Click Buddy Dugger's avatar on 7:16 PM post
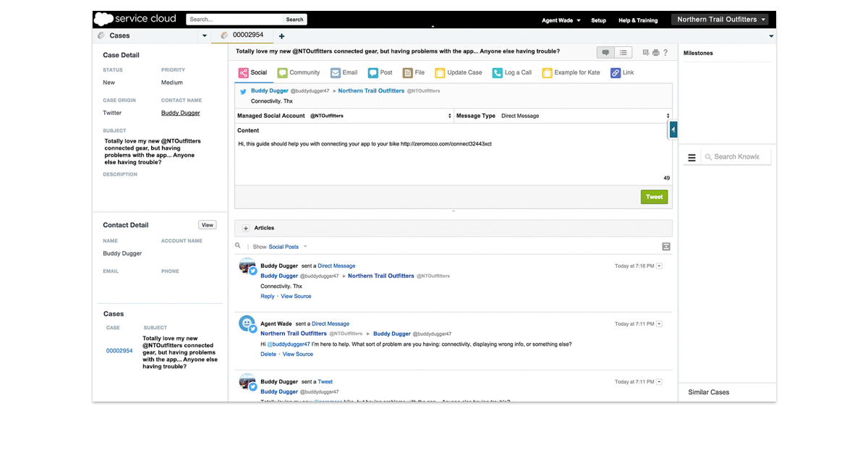The image size is (868, 463). pyautogui.click(x=247, y=267)
